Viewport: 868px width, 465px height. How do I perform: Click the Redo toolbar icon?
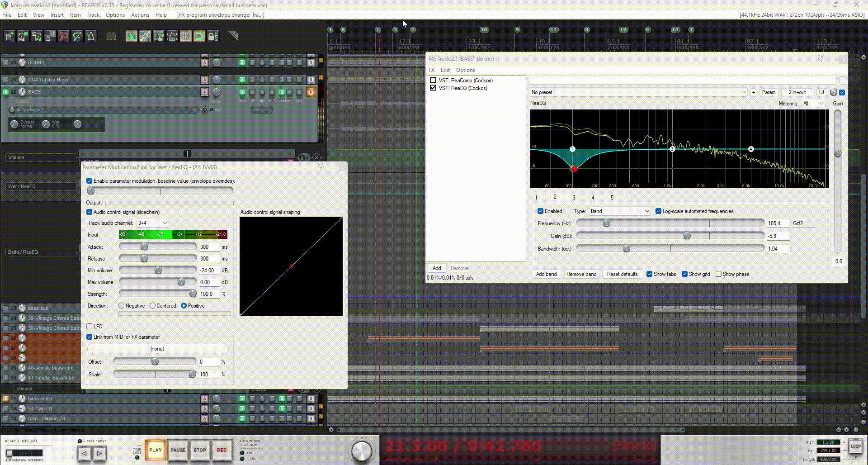pos(77,36)
